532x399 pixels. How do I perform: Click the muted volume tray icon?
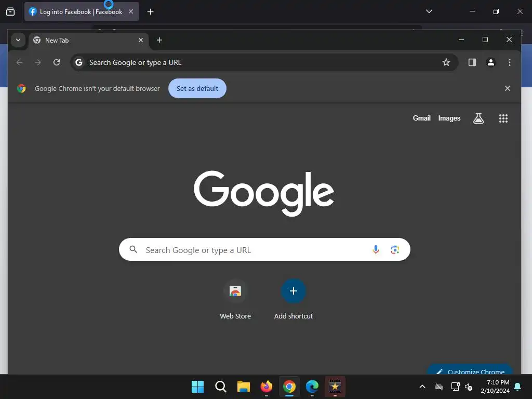[469, 387]
